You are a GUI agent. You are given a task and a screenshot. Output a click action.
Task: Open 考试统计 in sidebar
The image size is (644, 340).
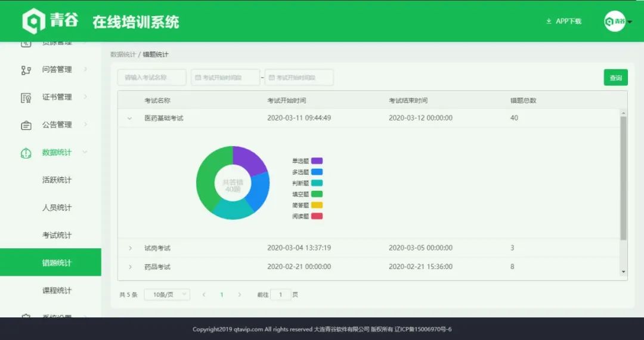[57, 236]
